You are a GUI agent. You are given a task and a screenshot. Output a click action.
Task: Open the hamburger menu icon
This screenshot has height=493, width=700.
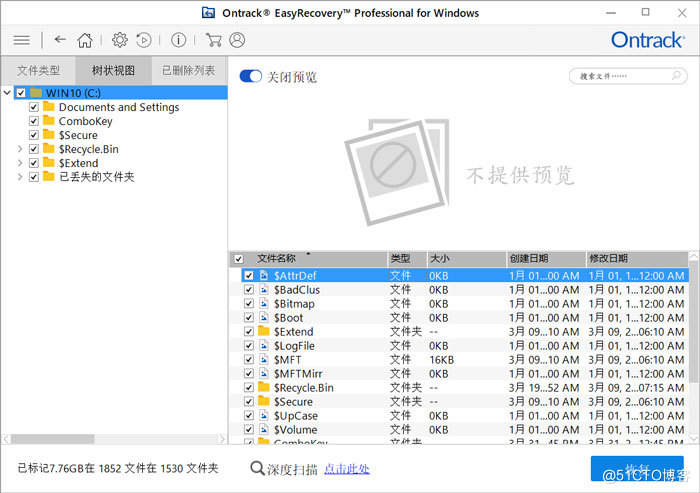pyautogui.click(x=21, y=41)
